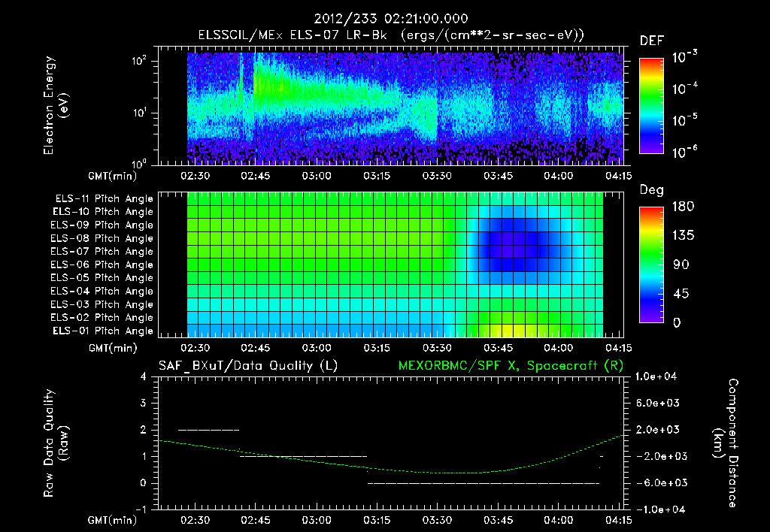
Task: Click the 02:30 tick under the data quality panel
Action: pyautogui.click(x=195, y=520)
